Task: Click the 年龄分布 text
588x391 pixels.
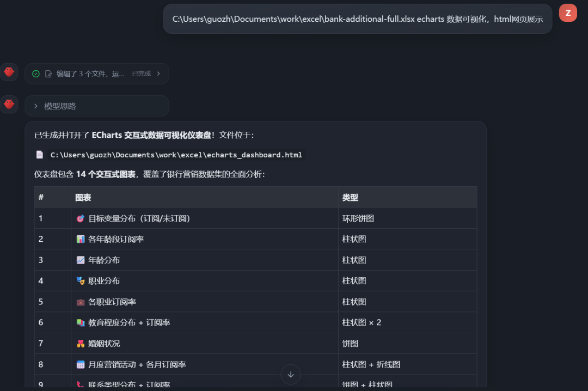Action: pyautogui.click(x=104, y=260)
